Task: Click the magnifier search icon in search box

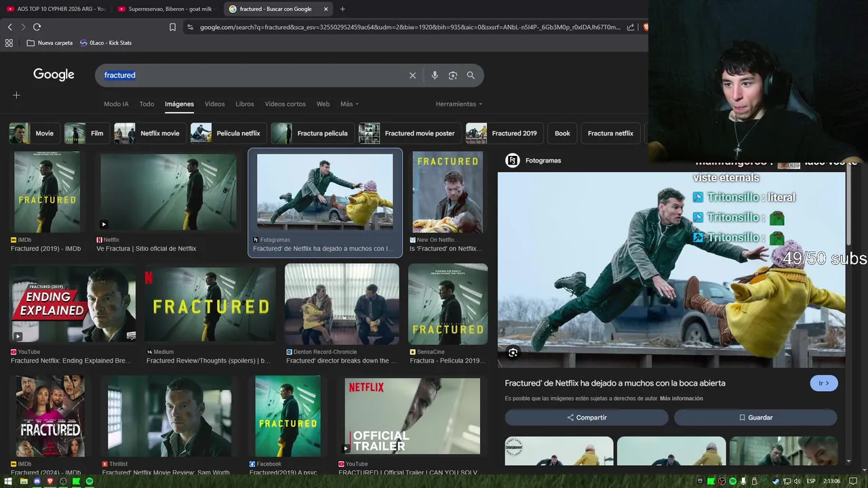Action: 471,75
